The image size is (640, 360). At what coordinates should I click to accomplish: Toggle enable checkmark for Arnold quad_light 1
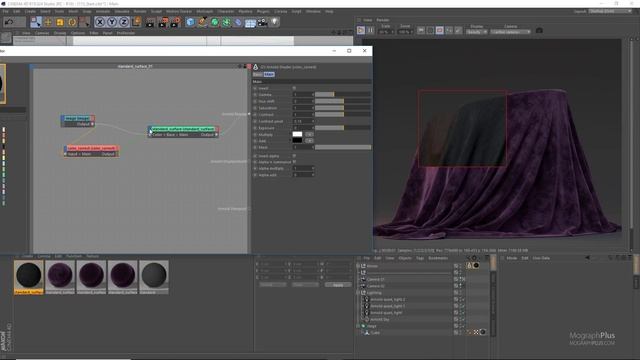coord(463,306)
